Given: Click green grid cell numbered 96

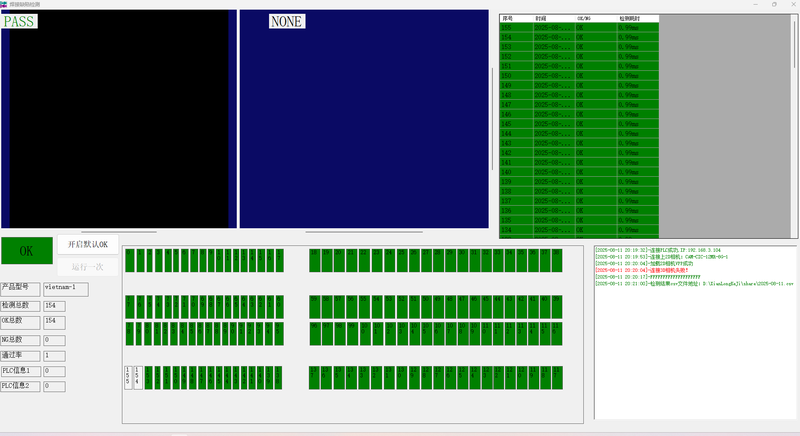Looking at the screenshot, I should (x=315, y=334).
